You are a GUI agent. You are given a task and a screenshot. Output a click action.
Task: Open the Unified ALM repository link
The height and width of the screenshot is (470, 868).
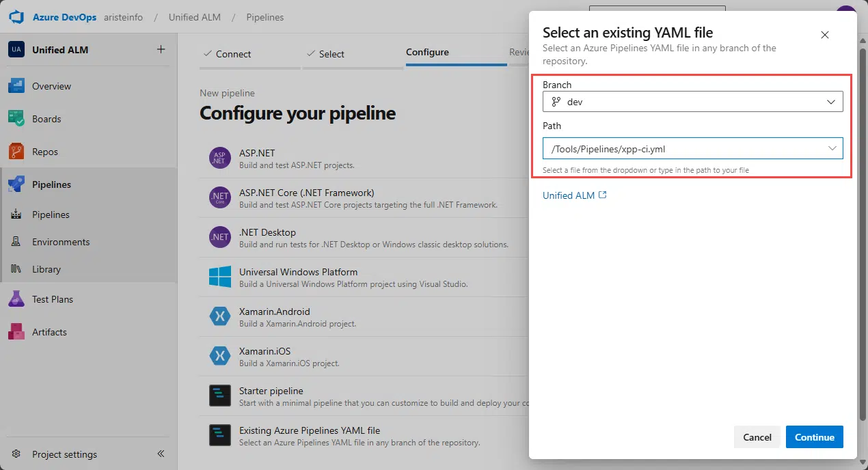point(569,195)
